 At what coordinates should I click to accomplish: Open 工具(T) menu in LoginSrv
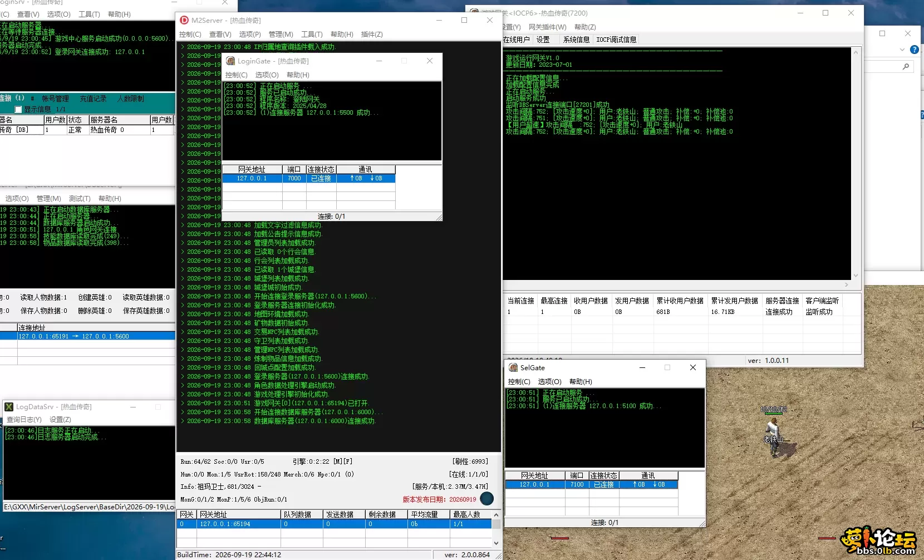coord(89,14)
